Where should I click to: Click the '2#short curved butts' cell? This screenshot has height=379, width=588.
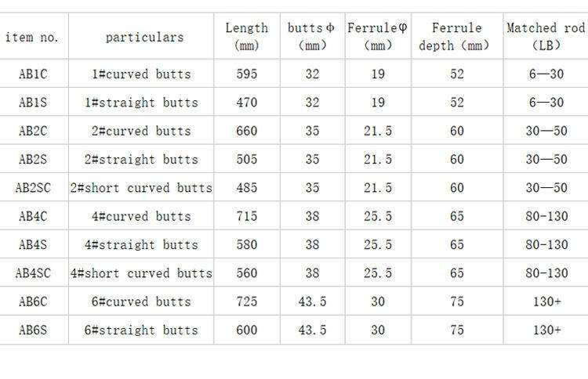coord(141,188)
